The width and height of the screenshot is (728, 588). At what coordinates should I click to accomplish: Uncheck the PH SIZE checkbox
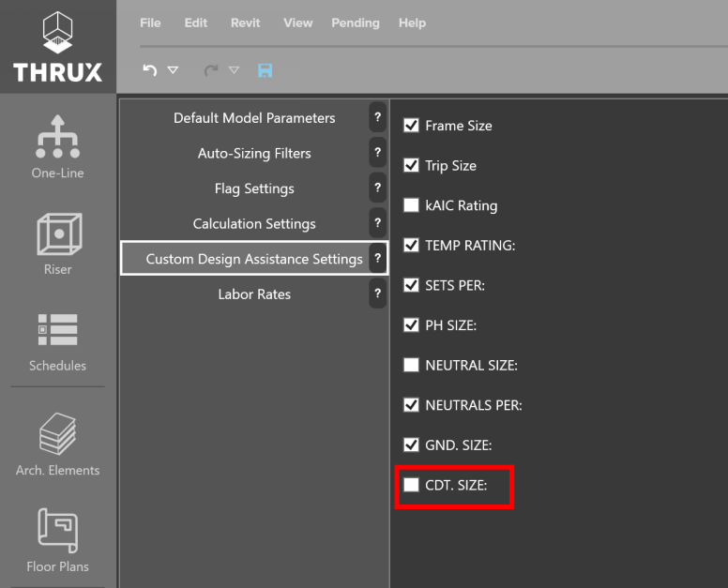coord(411,324)
